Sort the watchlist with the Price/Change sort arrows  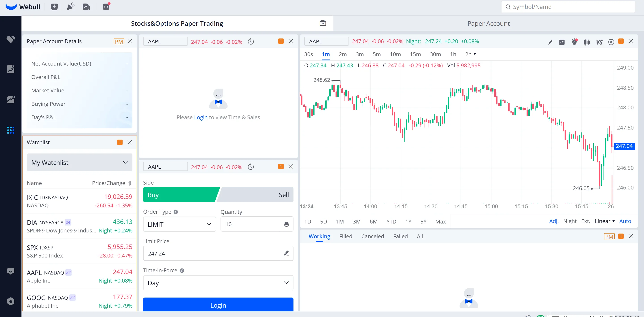click(130, 183)
